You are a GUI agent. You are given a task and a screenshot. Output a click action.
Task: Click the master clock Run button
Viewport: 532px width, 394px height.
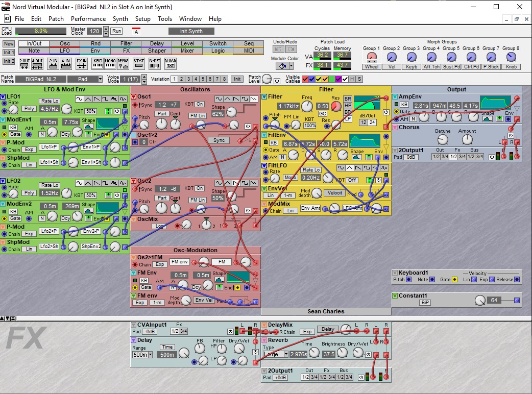pyautogui.click(x=117, y=31)
